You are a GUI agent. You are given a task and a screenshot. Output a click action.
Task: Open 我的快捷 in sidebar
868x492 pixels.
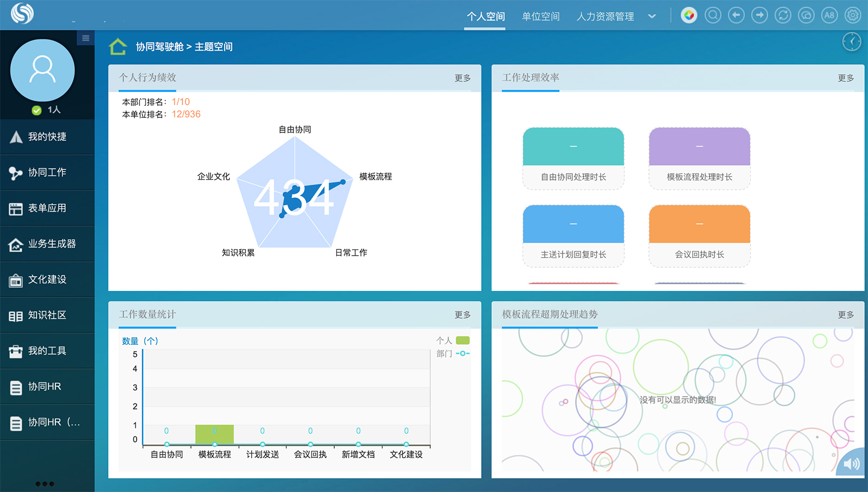(47, 137)
